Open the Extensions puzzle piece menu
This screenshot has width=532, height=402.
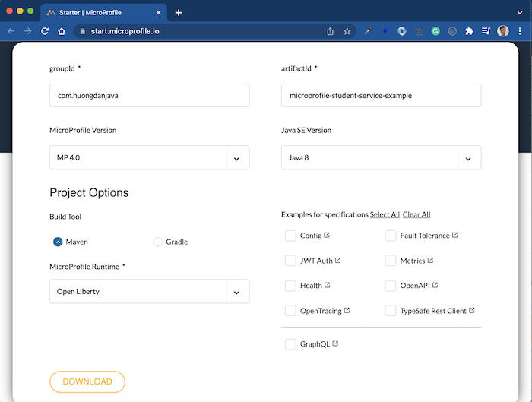469,31
